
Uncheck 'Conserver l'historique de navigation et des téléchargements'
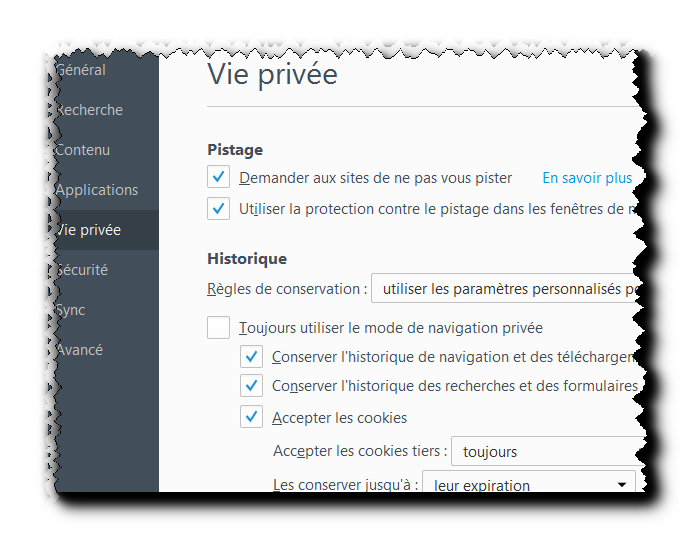point(252,357)
